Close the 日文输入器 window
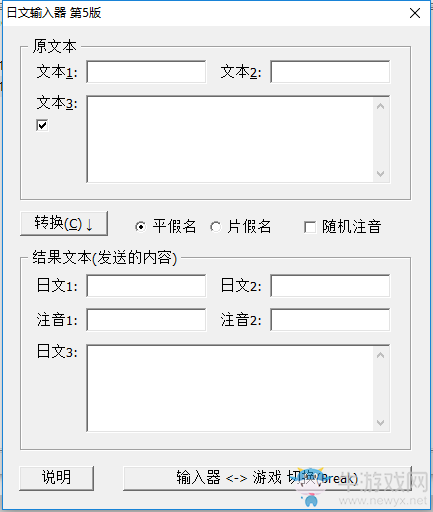 tap(415, 13)
